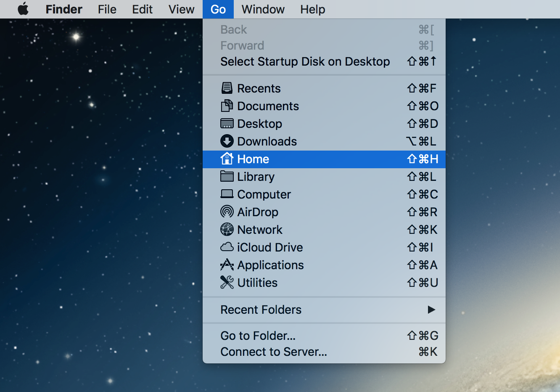This screenshot has width=560, height=392.
Task: Click the Utilities wrench-and-screwdriver icon
Action: [227, 283]
